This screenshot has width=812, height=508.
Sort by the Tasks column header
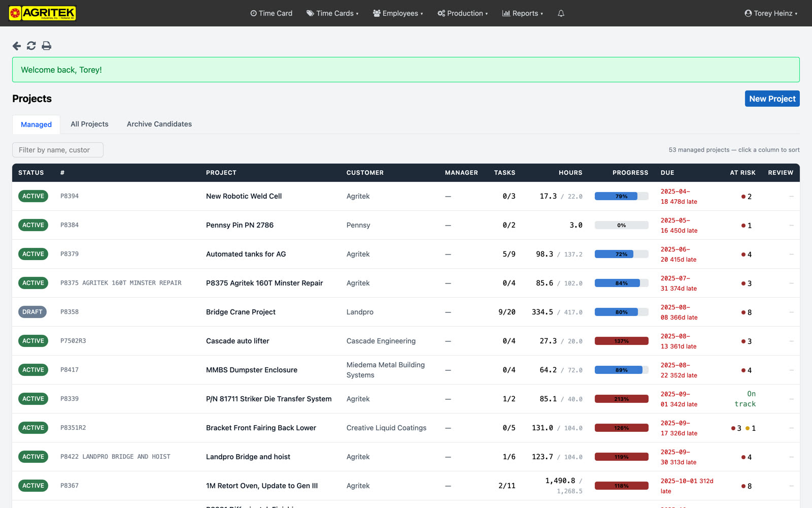point(505,173)
